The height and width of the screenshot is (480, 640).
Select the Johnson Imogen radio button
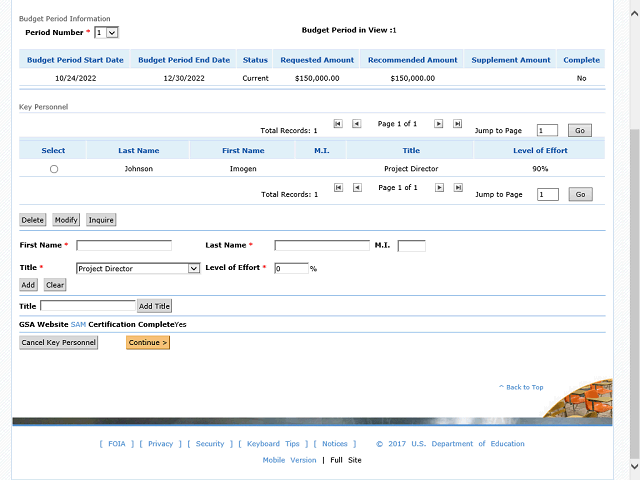pos(54,169)
